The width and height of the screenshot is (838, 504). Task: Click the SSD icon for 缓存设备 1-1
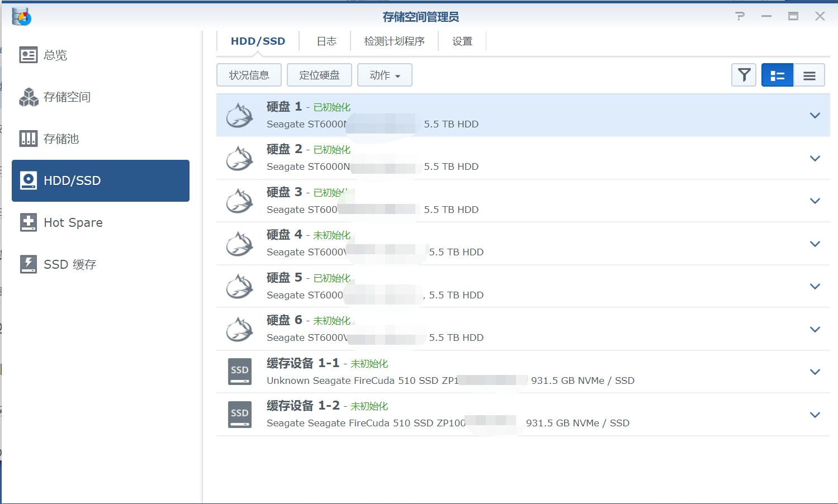click(x=239, y=371)
